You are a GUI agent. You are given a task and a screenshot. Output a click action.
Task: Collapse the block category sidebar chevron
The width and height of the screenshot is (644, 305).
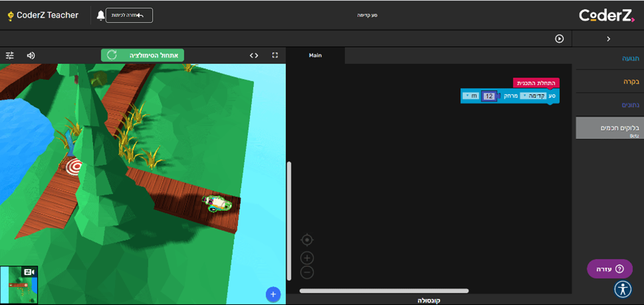coord(608,39)
